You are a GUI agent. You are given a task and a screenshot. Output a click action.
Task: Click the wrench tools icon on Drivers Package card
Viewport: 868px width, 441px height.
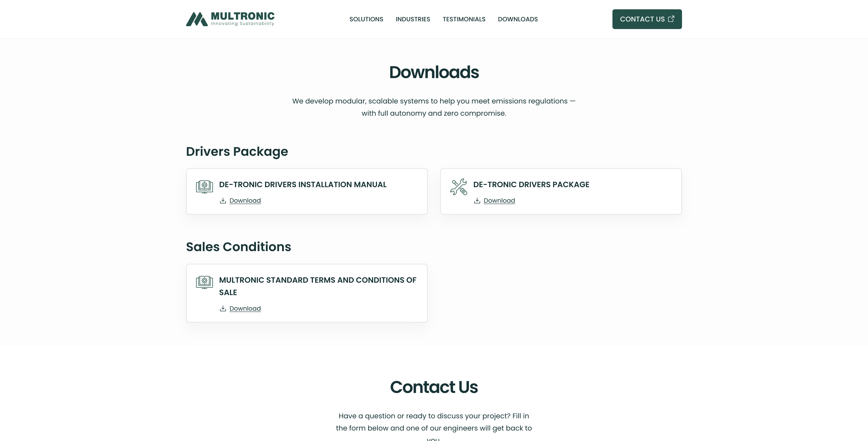point(458,187)
